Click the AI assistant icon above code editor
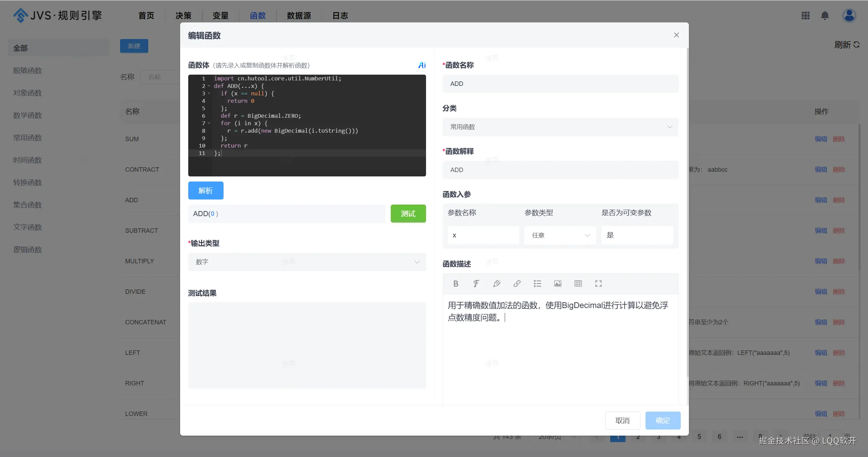This screenshot has height=457, width=868. (422, 65)
